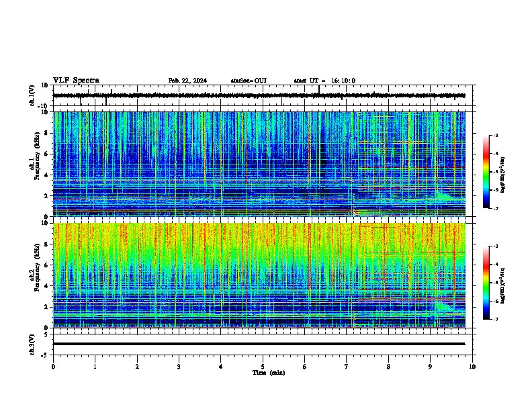Click time axis tick label '3'
The image size is (532, 411).
tap(179, 367)
